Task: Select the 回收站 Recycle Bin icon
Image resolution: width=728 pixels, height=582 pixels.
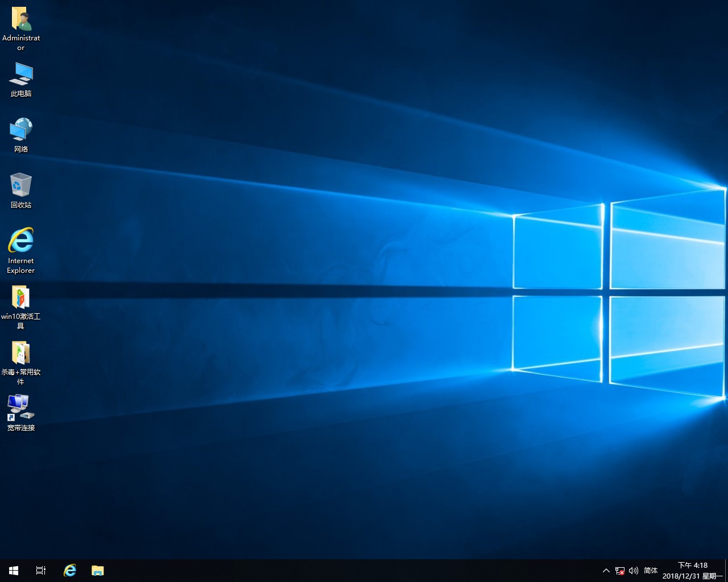Action: (x=21, y=186)
